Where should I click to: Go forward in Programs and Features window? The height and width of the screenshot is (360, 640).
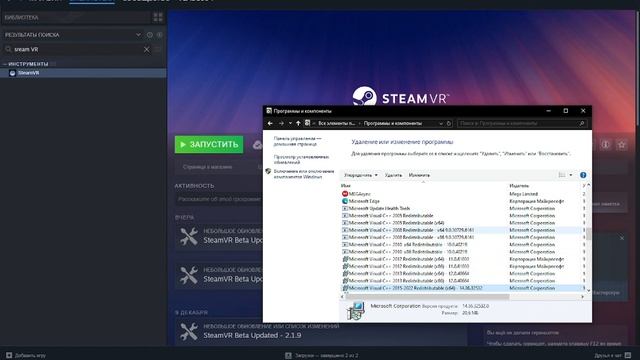[x=281, y=123]
